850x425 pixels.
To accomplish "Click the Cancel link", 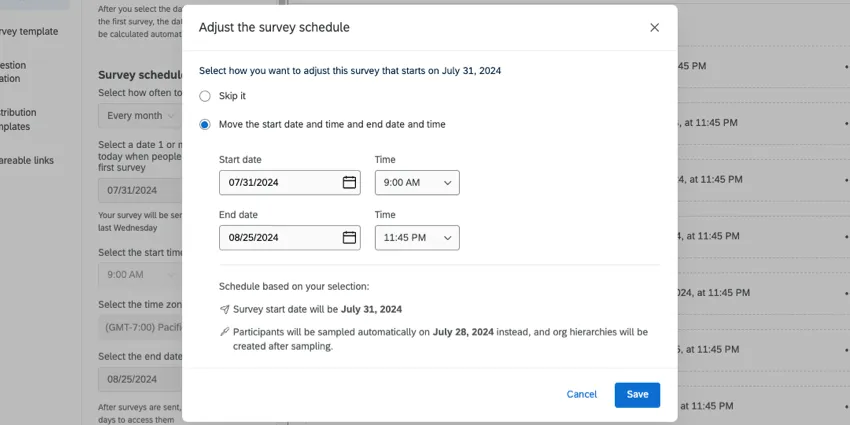I will tap(581, 394).
